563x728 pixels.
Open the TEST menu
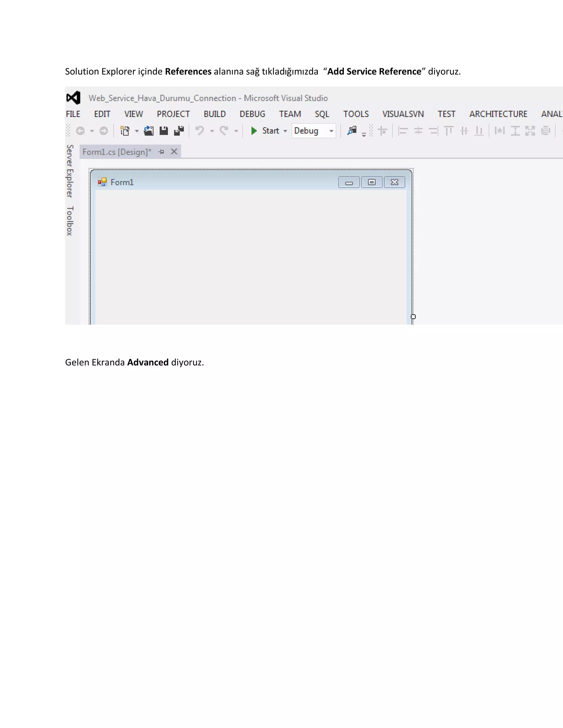point(447,114)
